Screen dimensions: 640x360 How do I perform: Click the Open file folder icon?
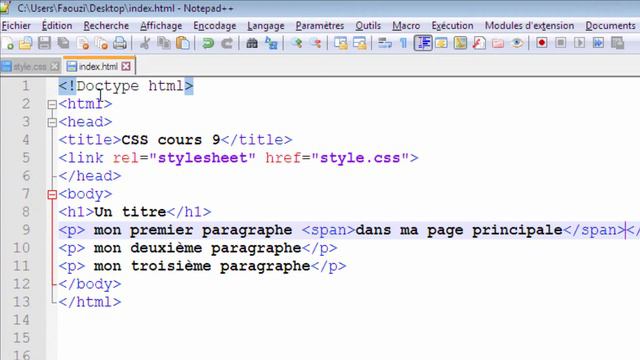click(x=25, y=43)
